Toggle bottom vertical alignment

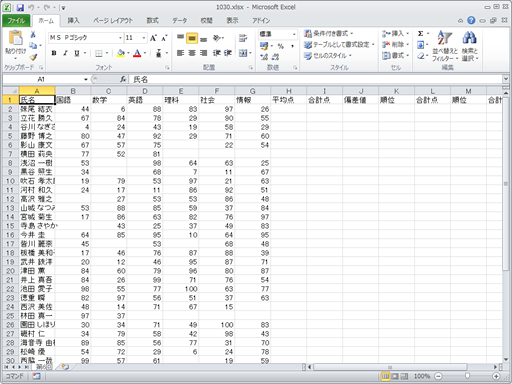click(x=203, y=38)
